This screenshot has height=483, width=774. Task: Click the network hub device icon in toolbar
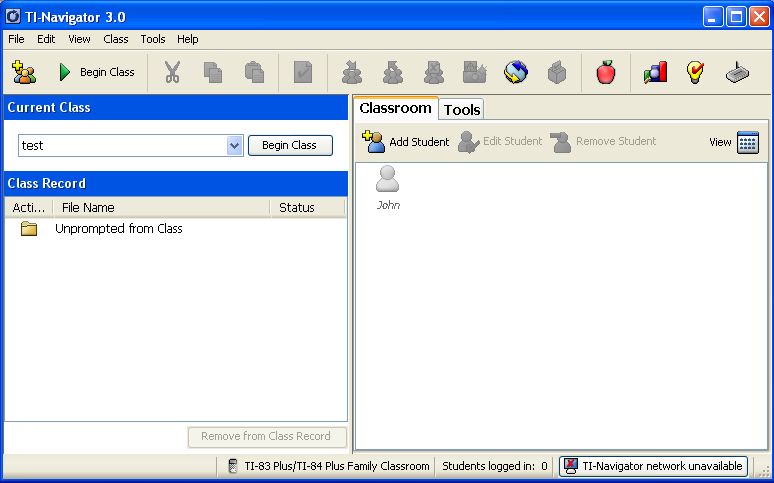pos(737,72)
